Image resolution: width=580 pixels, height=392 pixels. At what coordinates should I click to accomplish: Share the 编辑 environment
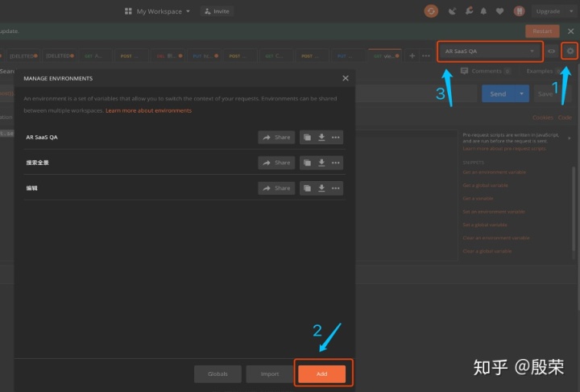coord(276,188)
